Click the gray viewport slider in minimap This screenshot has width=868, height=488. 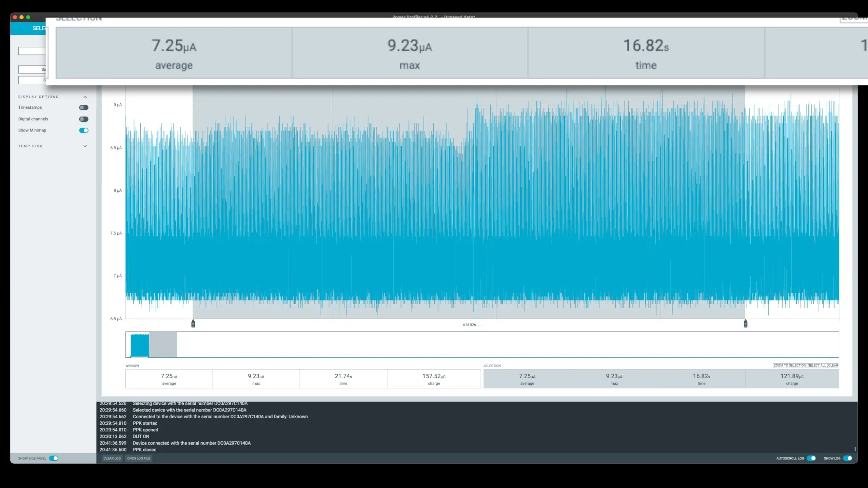(x=163, y=344)
